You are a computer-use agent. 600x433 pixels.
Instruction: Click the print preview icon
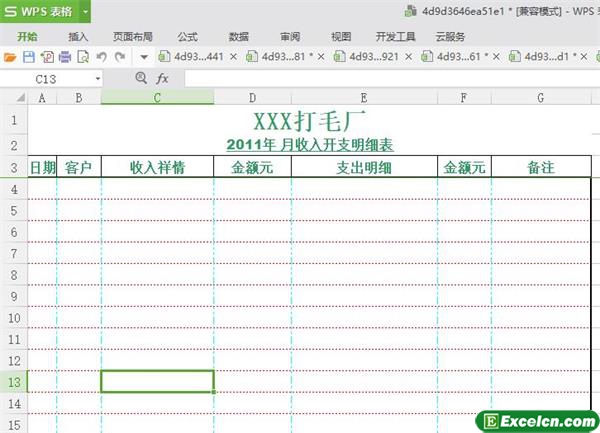tap(83, 57)
